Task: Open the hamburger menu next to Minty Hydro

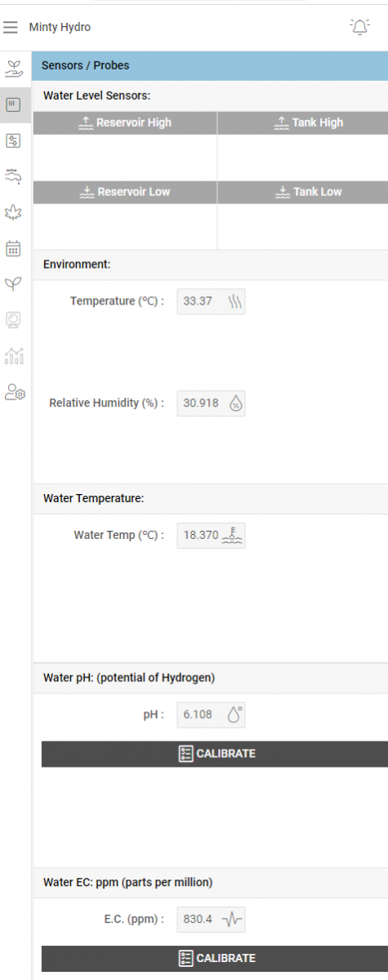Action: pos(11,27)
